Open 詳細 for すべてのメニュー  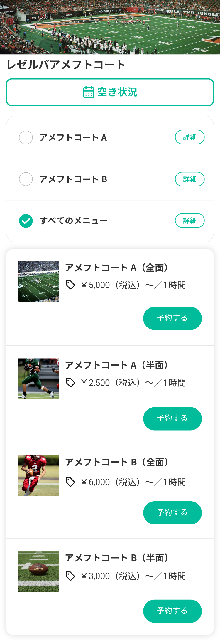(190, 221)
